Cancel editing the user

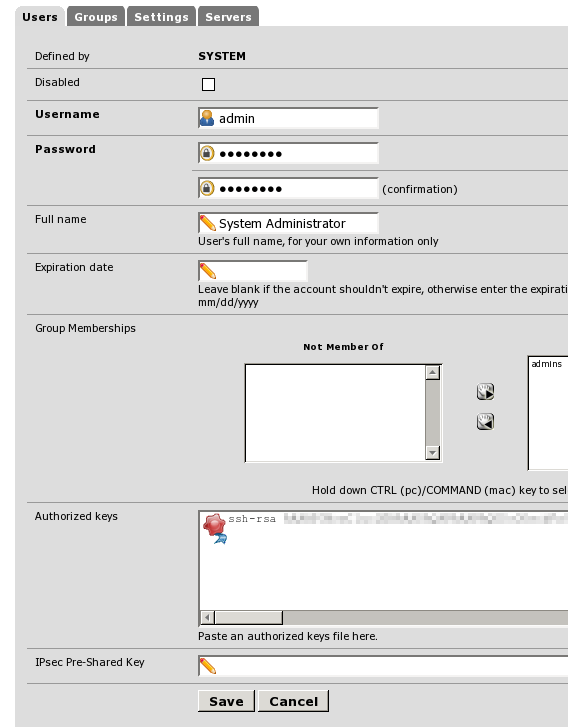(294, 701)
